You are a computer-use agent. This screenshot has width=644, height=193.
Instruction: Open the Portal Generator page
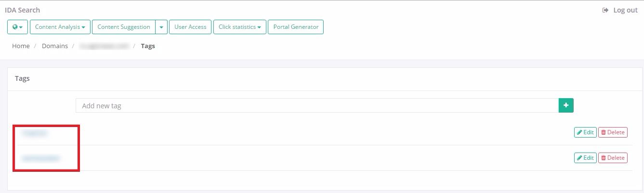point(296,27)
